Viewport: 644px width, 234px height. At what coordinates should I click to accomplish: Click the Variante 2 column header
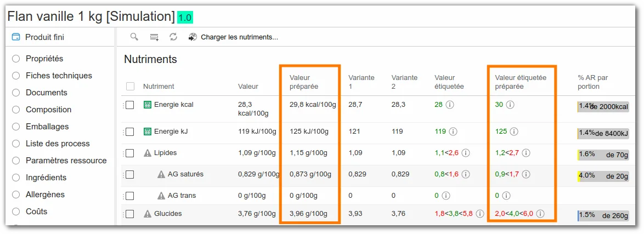[x=404, y=82]
